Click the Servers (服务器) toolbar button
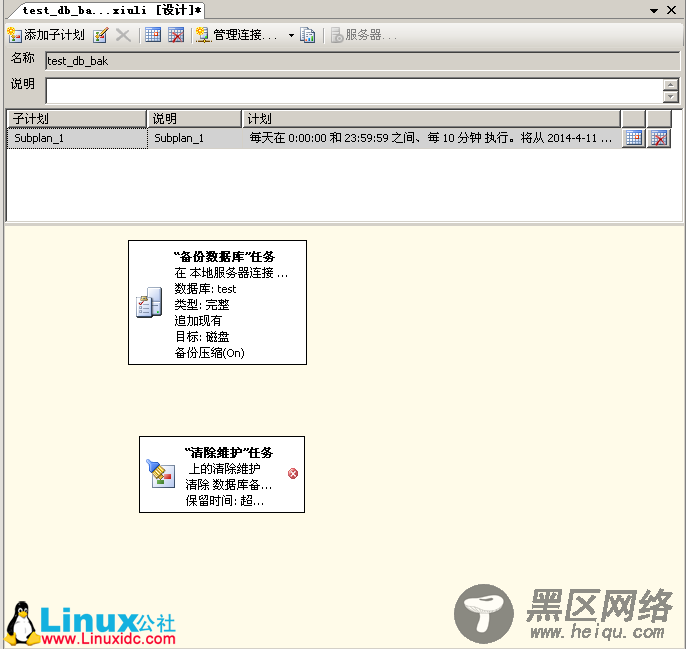 364,35
